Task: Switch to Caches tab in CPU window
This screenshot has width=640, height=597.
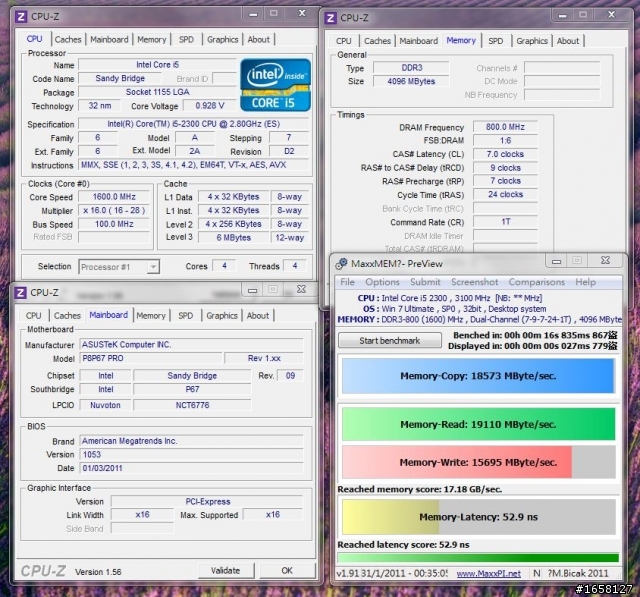Action: 68,40
